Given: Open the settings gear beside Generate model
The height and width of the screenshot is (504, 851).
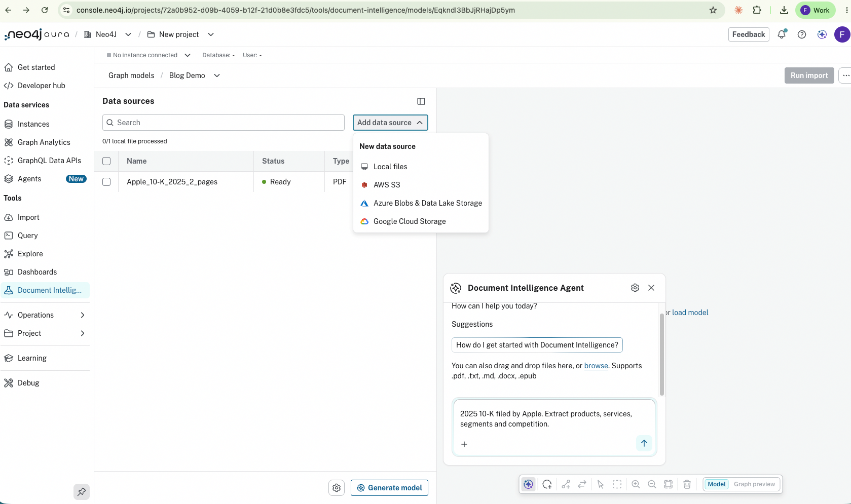Looking at the screenshot, I should pyautogui.click(x=337, y=488).
